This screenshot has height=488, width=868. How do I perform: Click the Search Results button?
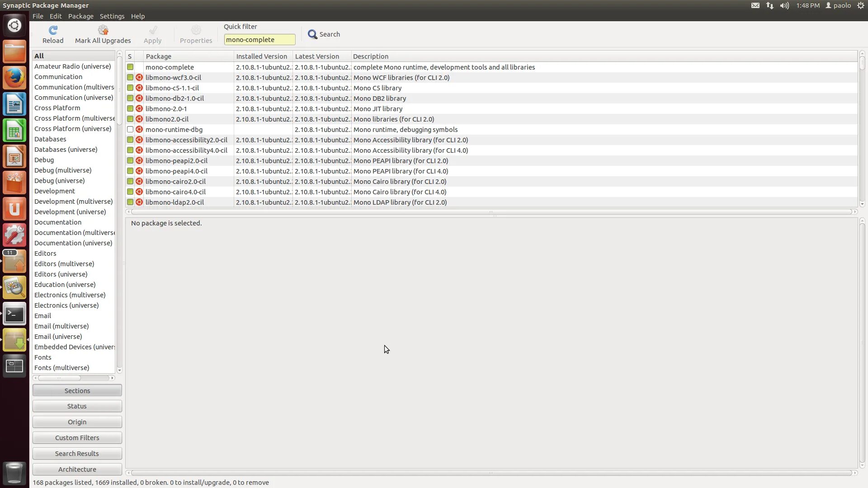[x=77, y=453]
